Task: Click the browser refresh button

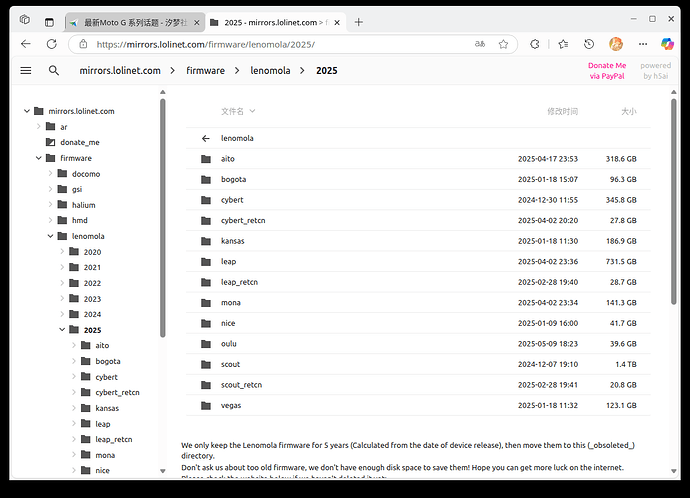Action: (x=52, y=44)
